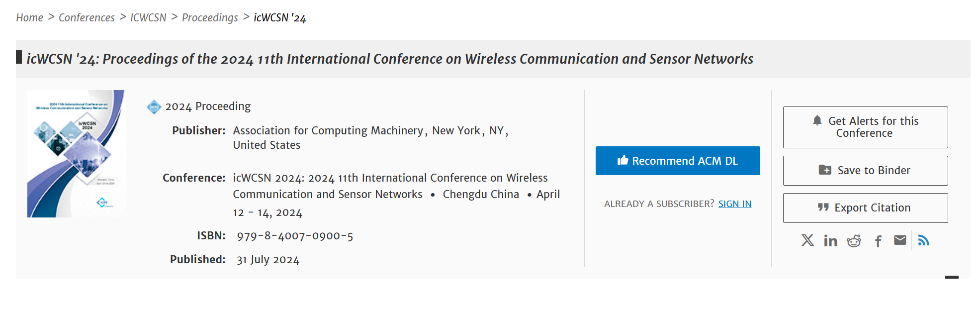
Task: Go to Home breadcrumb
Action: (x=30, y=18)
